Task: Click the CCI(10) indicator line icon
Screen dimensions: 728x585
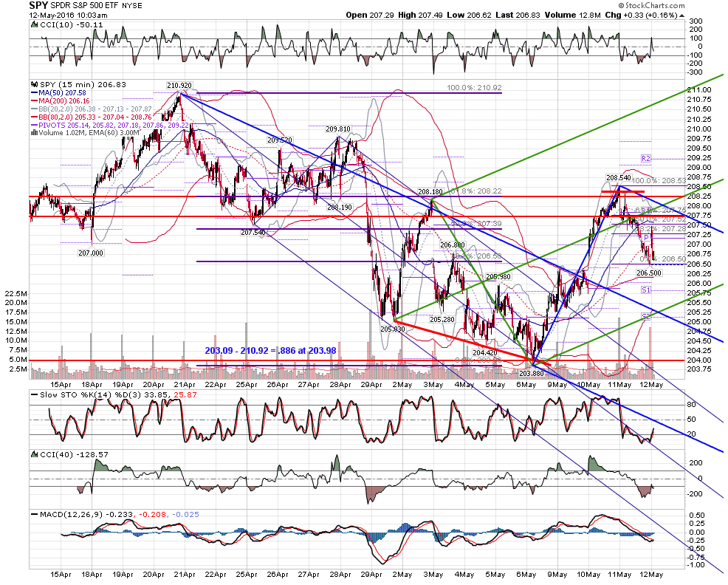Action: click(x=35, y=24)
